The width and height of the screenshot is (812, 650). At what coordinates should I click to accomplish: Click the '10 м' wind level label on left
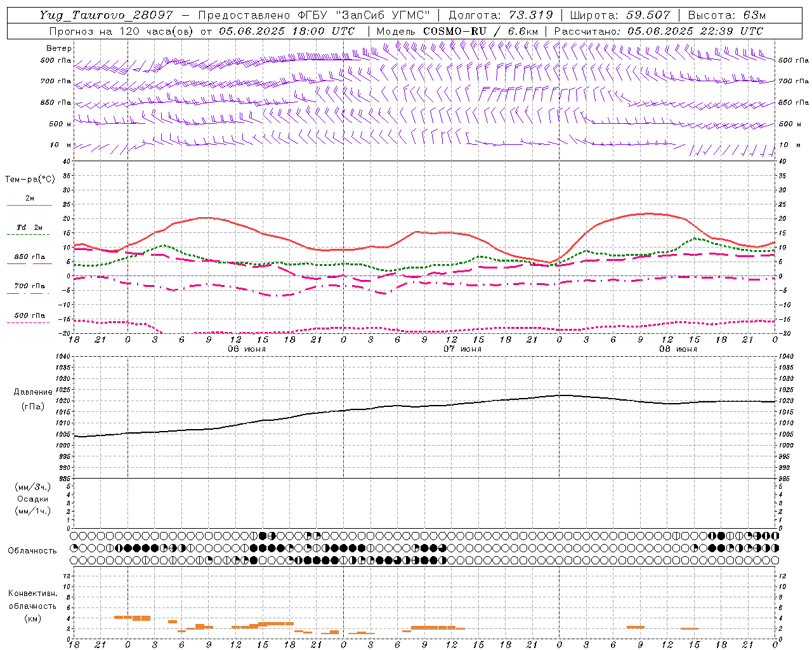click(x=61, y=145)
